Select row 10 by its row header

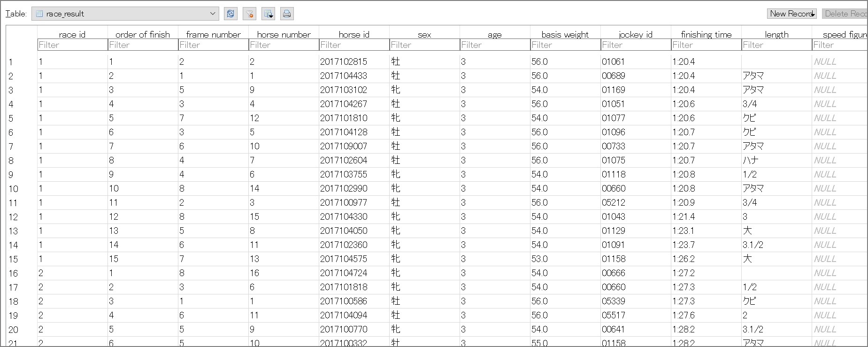pos(14,189)
